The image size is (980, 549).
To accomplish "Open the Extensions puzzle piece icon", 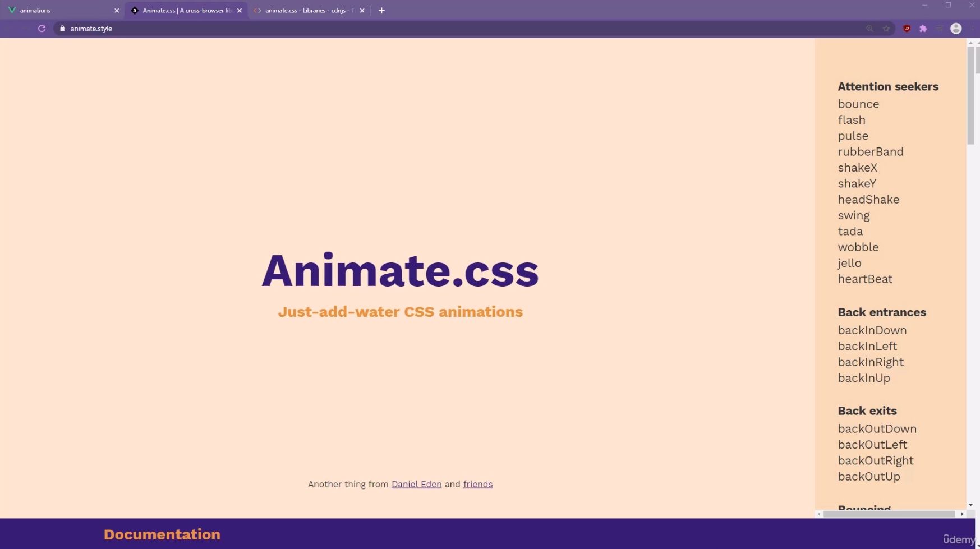I will [923, 29].
